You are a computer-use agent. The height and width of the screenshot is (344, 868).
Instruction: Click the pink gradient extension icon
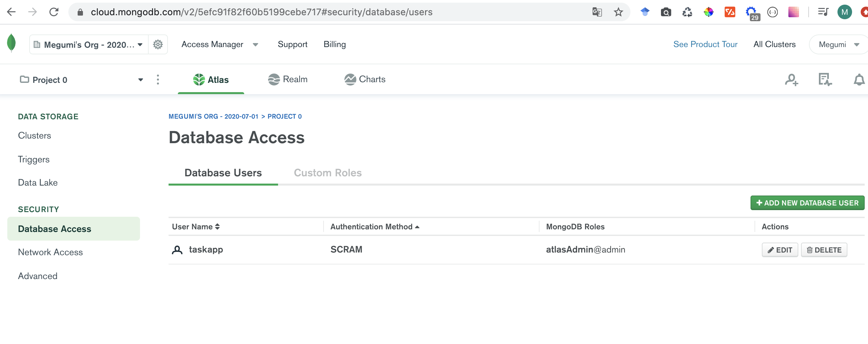793,12
